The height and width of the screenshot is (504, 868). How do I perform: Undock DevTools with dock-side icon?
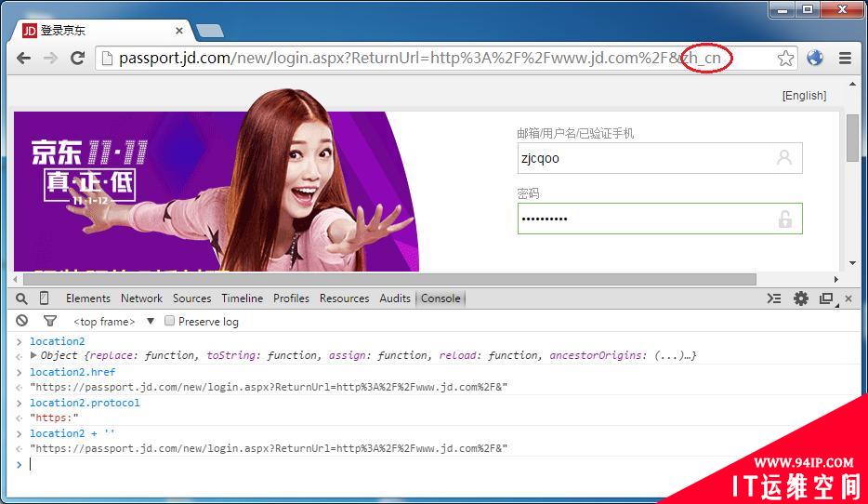[x=827, y=298]
